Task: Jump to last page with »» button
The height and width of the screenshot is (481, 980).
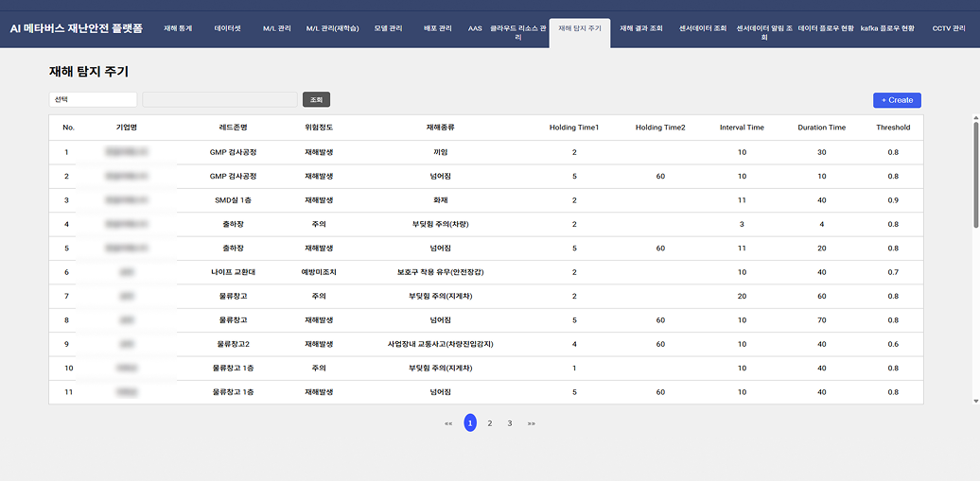Action: pos(532,423)
